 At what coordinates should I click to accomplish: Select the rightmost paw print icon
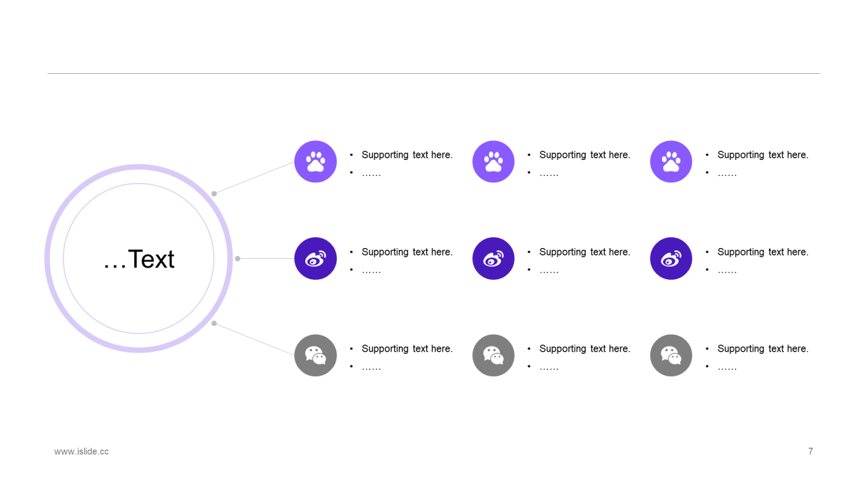tap(671, 161)
